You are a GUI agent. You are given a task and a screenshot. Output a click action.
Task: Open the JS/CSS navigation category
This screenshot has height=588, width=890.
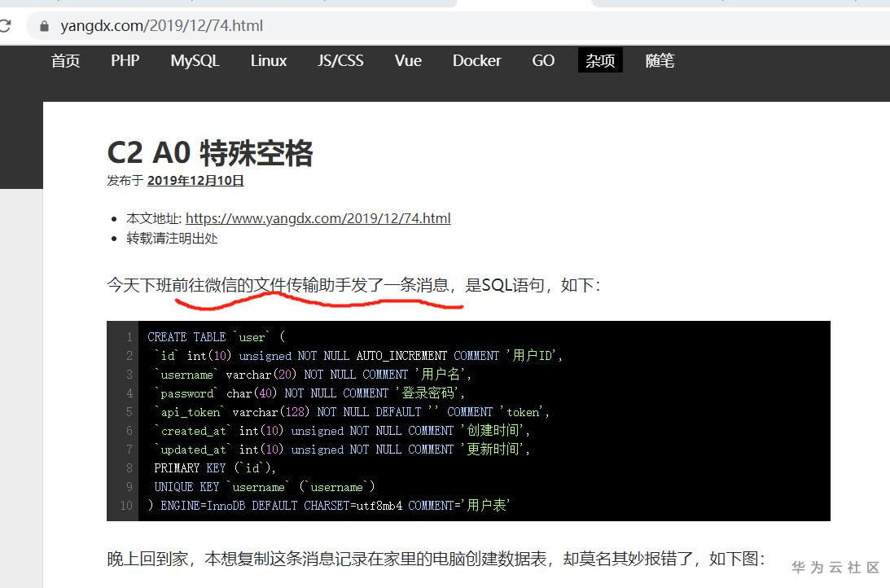[x=340, y=60]
